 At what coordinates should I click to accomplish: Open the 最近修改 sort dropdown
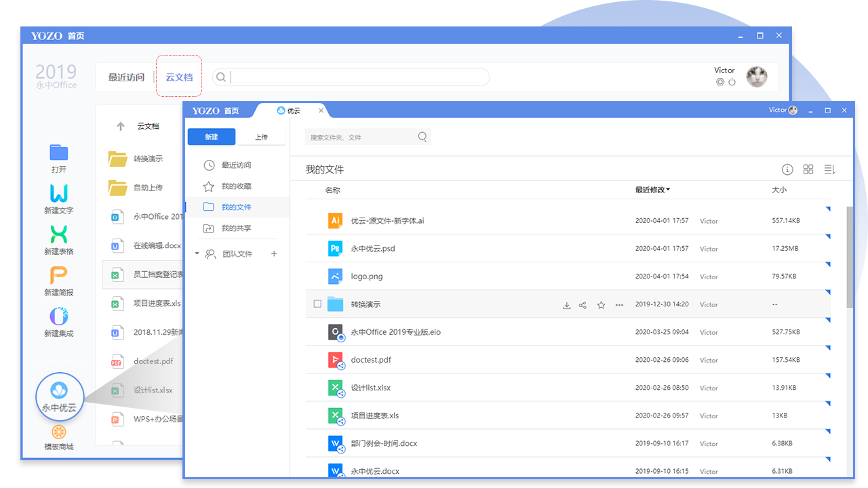[x=652, y=190]
